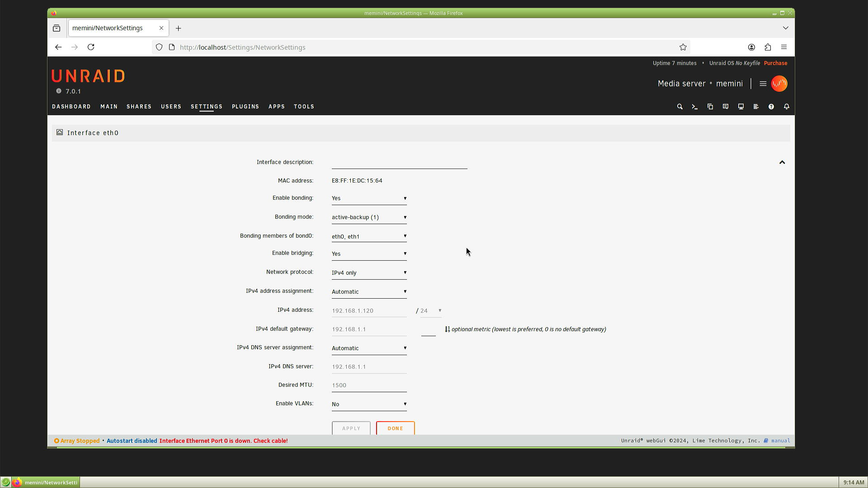The width and height of the screenshot is (868, 488).
Task: Open the Enable VLANs dropdown
Action: (369, 404)
